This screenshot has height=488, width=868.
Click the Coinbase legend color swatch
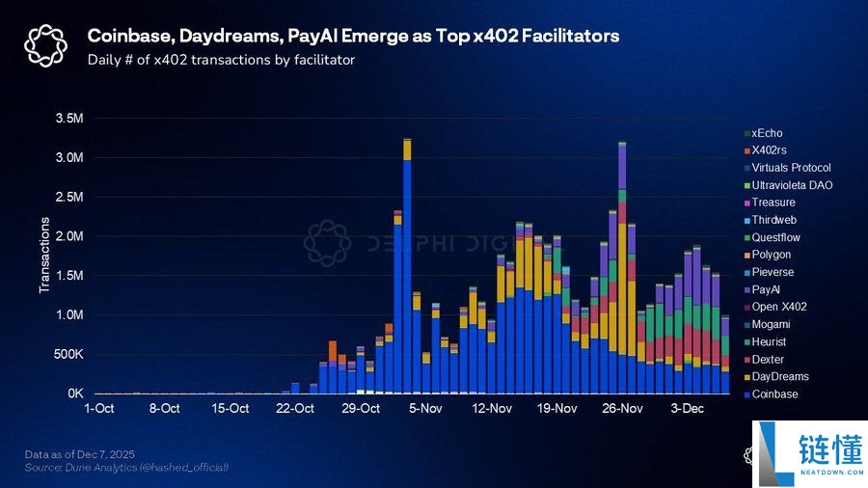pyautogui.click(x=747, y=394)
